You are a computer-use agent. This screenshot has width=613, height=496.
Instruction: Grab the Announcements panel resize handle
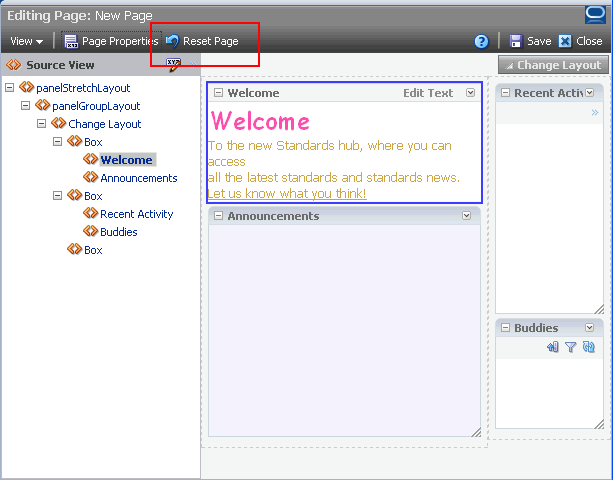click(x=476, y=432)
